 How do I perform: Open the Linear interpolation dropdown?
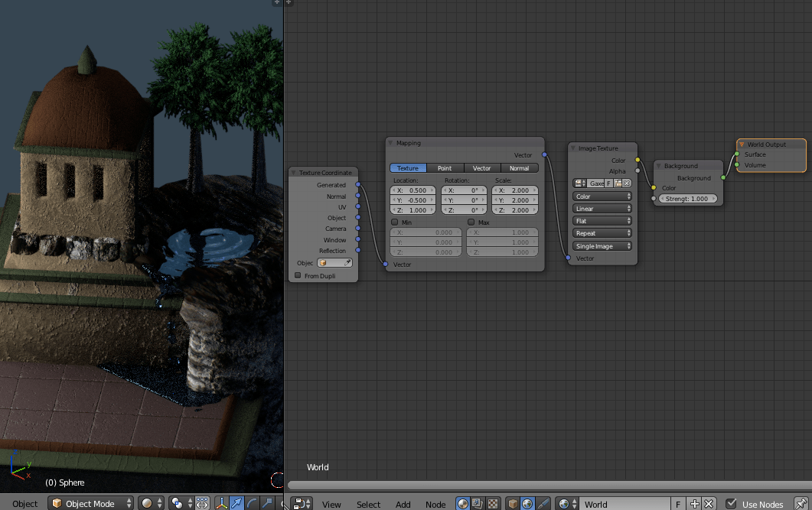(x=602, y=208)
